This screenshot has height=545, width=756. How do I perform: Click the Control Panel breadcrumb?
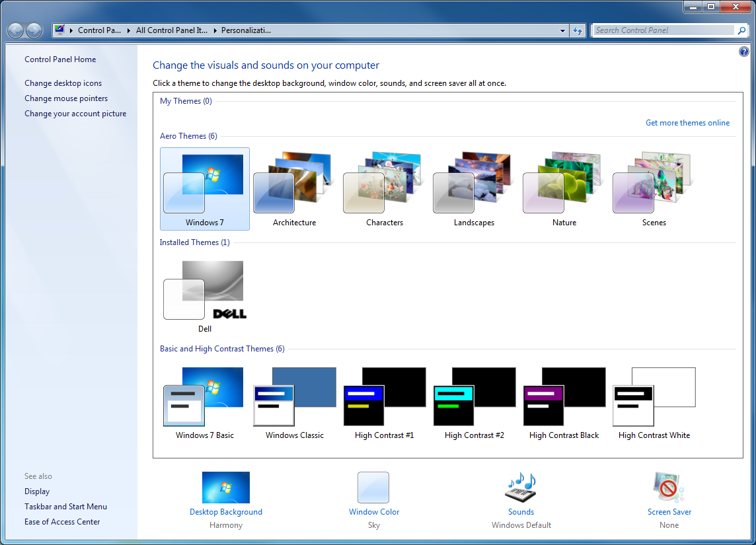click(99, 30)
